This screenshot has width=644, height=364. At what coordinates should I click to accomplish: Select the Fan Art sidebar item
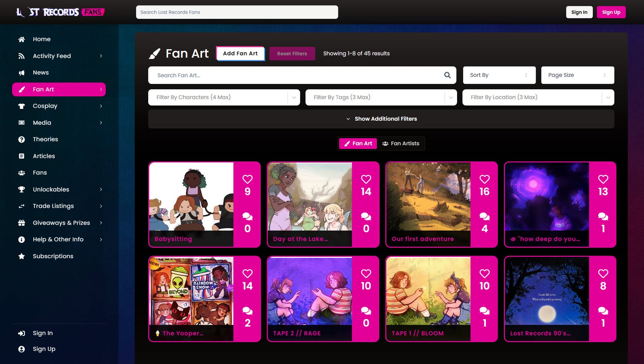point(59,89)
